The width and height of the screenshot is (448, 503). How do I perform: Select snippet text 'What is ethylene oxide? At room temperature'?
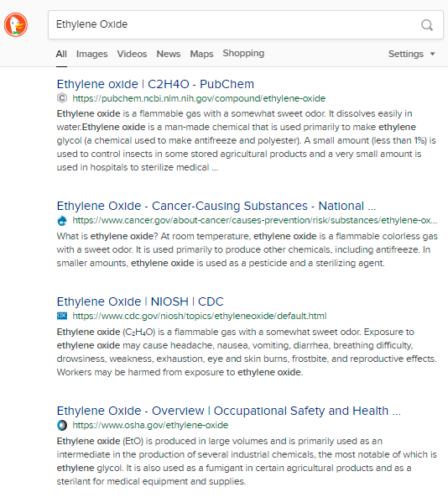click(153, 236)
